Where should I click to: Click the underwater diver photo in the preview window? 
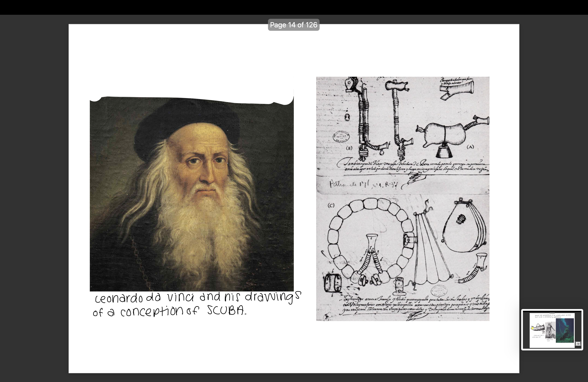pos(565,331)
